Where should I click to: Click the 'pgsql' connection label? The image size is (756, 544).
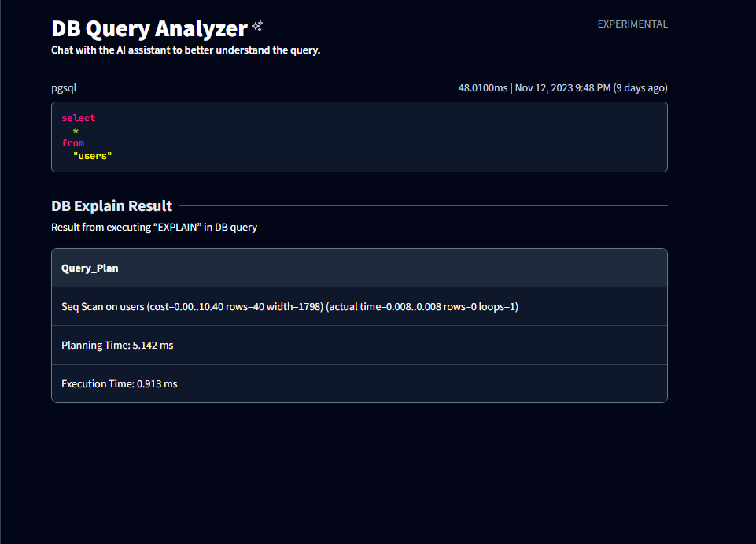pos(64,88)
